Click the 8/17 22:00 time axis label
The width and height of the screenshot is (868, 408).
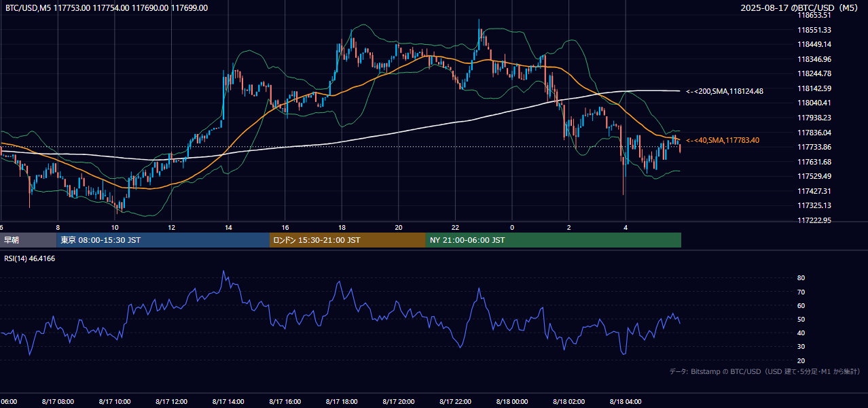456,402
